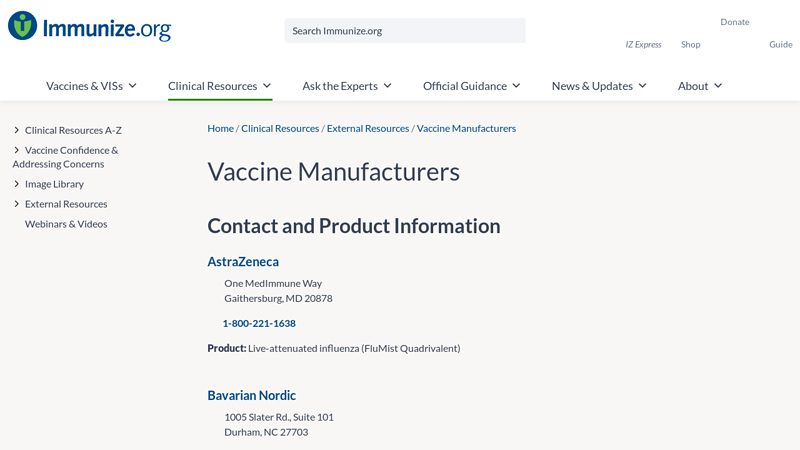Click phone number 1-800-221-1638
Viewport: 800px width, 450px height.
point(259,323)
